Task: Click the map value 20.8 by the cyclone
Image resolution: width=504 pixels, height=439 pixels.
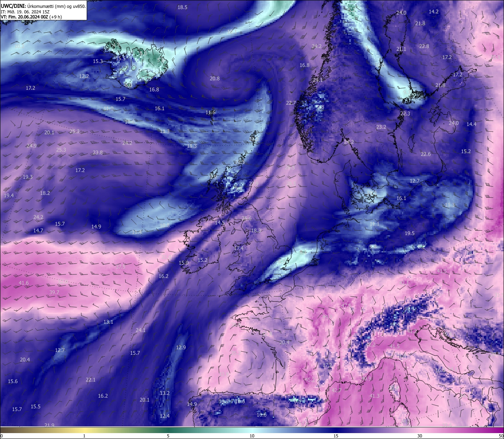Action: click(x=215, y=78)
